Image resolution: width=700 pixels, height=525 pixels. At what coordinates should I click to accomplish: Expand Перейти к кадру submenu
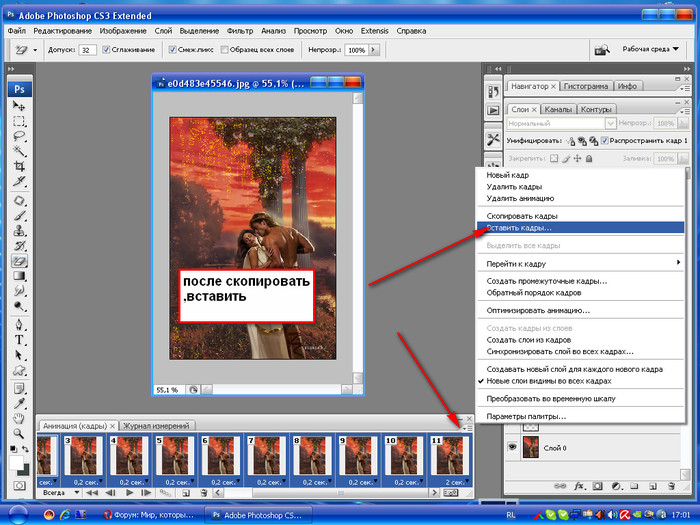click(580, 263)
